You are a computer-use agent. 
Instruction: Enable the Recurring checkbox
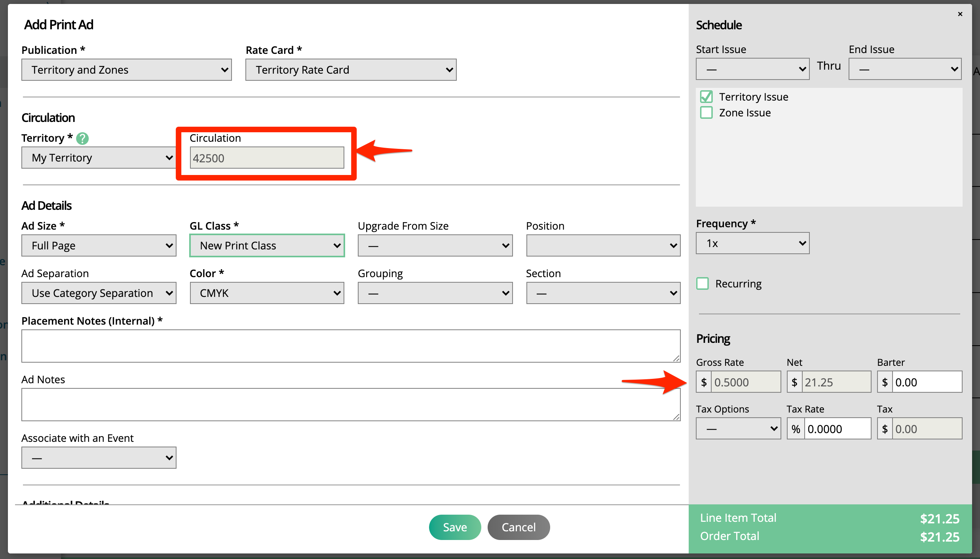tap(703, 284)
